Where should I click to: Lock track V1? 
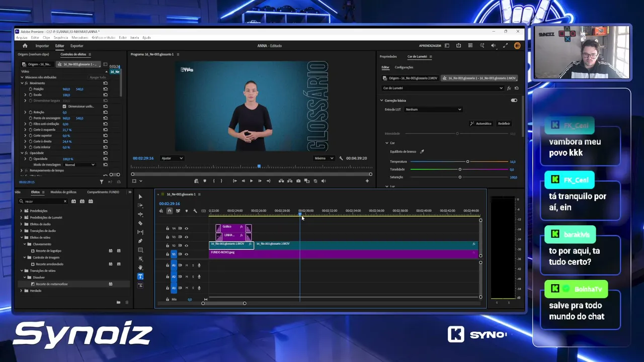click(168, 254)
